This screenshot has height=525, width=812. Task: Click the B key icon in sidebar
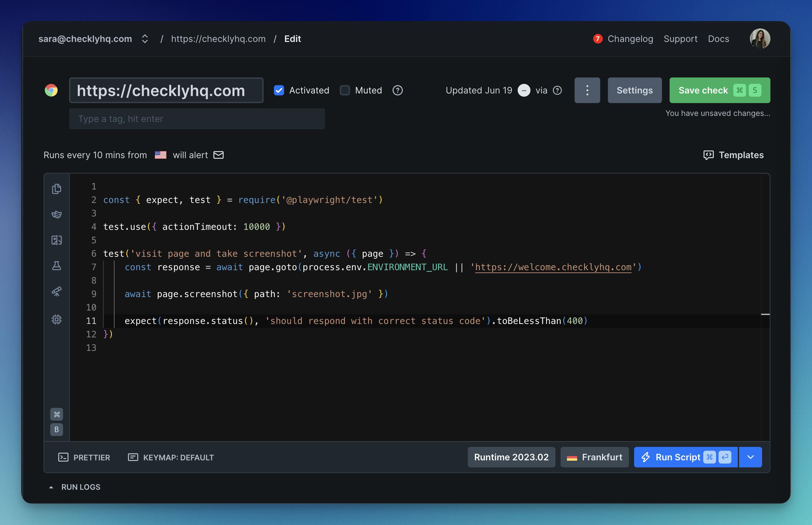click(x=57, y=430)
